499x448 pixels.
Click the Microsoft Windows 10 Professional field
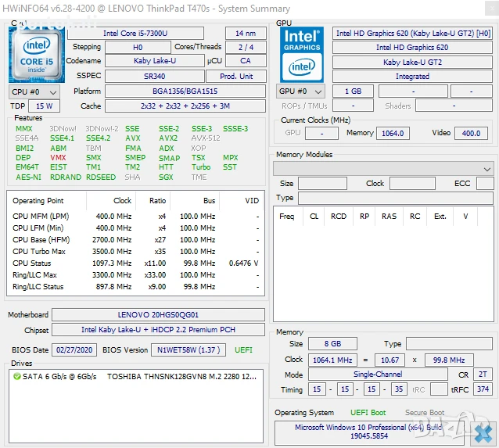coord(368,432)
